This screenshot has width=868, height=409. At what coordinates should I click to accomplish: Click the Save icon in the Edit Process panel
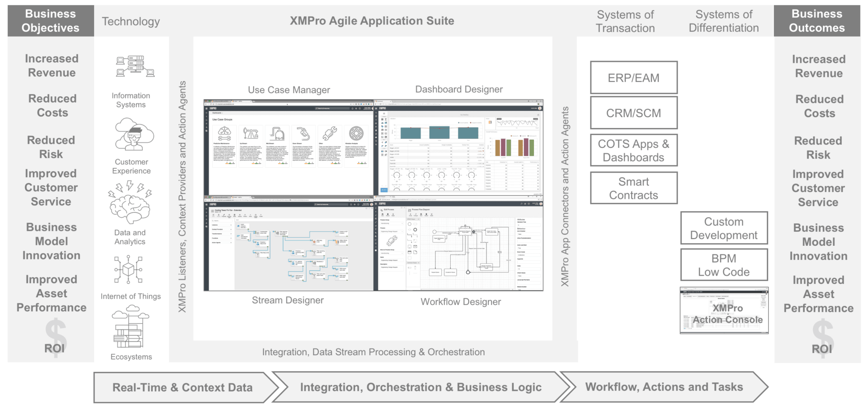tap(382, 215)
